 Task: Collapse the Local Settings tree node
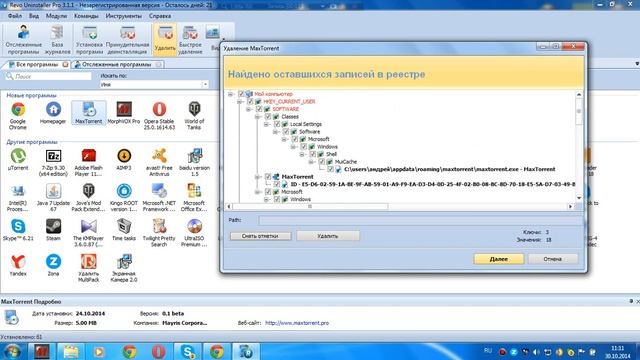tap(267, 124)
